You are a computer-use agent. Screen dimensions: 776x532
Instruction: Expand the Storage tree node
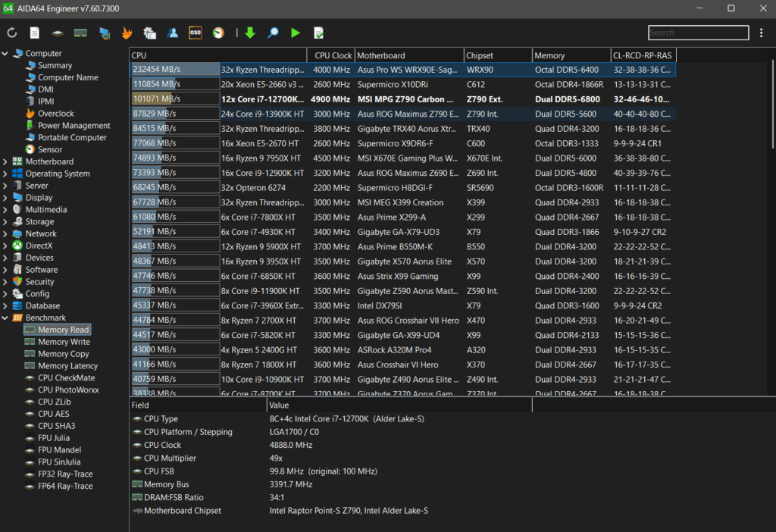point(6,221)
